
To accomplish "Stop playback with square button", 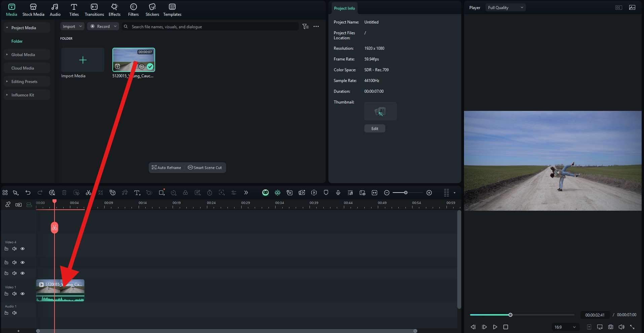I will point(505,327).
